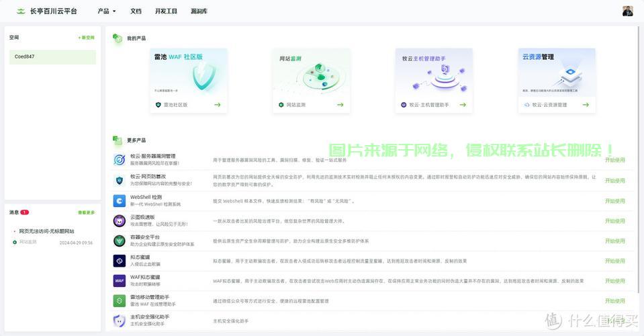
Task: Click 开始使用 for 雷池移动管理助手
Action: coord(615,301)
